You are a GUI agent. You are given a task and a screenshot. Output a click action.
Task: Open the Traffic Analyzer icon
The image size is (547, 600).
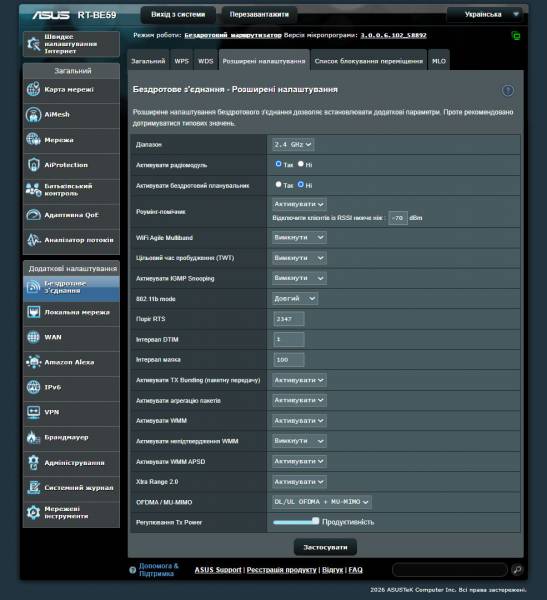33,240
